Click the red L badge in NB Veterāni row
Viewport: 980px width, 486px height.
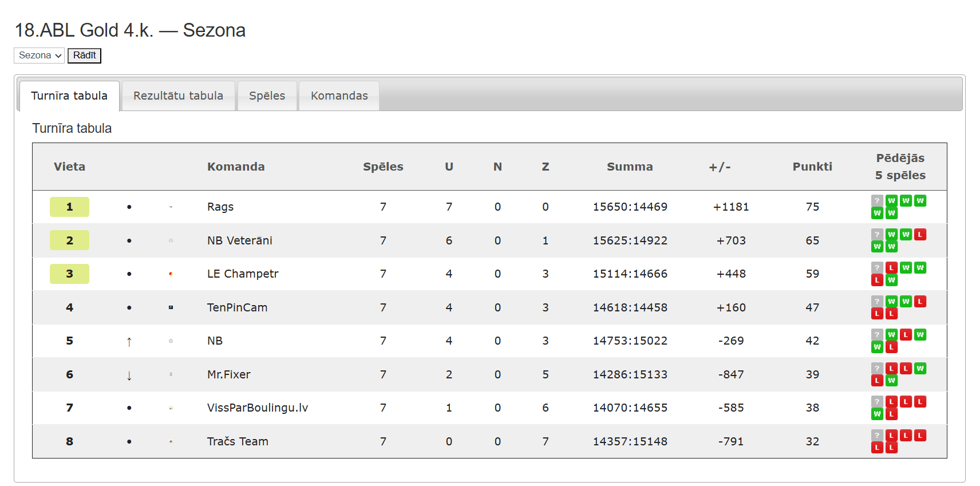coord(920,235)
